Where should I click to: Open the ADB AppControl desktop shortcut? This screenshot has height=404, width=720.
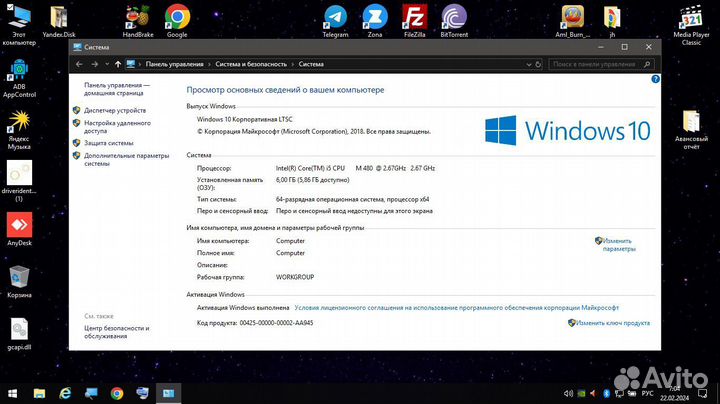[x=19, y=78]
